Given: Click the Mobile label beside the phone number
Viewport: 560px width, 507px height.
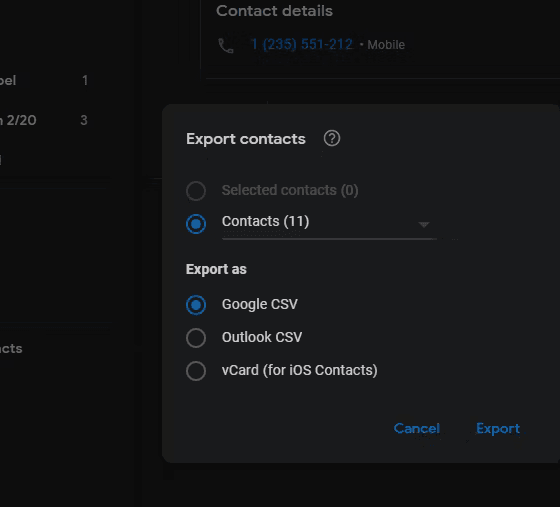Looking at the screenshot, I should 386,45.
